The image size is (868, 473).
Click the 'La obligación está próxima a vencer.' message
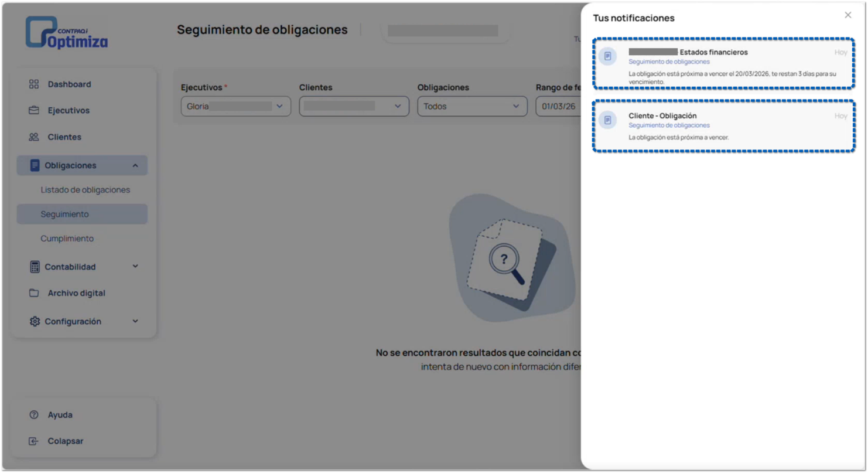679,138
